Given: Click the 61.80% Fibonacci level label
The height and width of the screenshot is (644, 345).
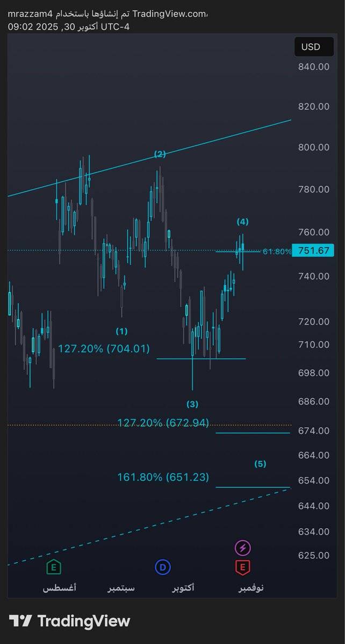Looking at the screenshot, I should point(277,251).
